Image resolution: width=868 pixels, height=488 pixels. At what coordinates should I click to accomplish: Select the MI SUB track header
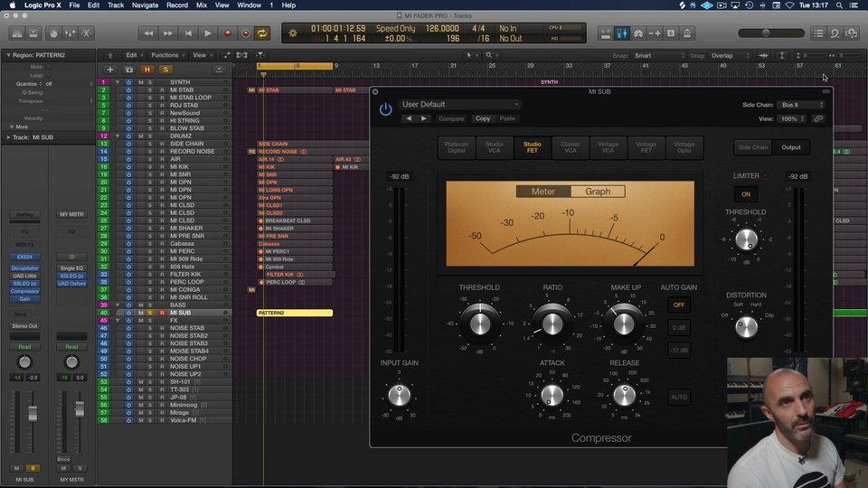pos(165,313)
